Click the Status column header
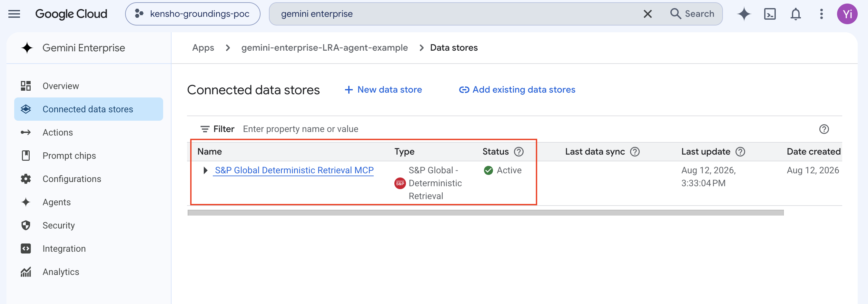This screenshot has width=868, height=304. click(495, 151)
